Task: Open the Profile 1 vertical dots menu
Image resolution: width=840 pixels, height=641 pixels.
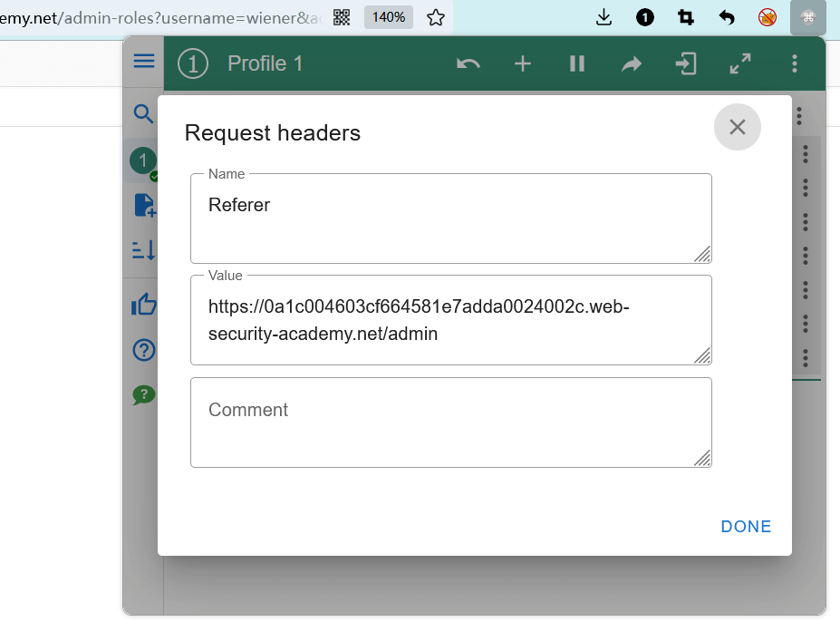Action: [795, 63]
